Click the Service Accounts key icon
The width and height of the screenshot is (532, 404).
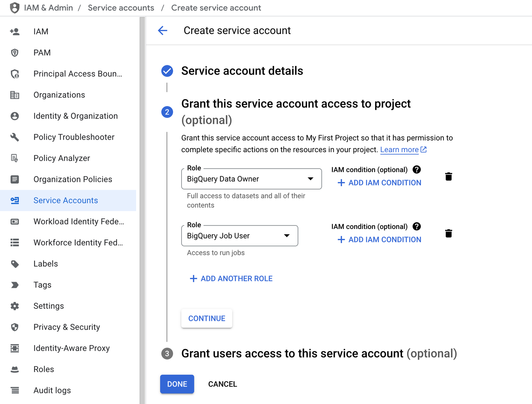point(14,200)
